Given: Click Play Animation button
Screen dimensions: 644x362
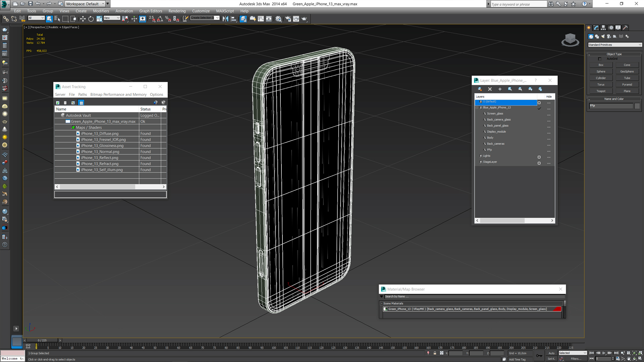Looking at the screenshot, I should [x=604, y=353].
